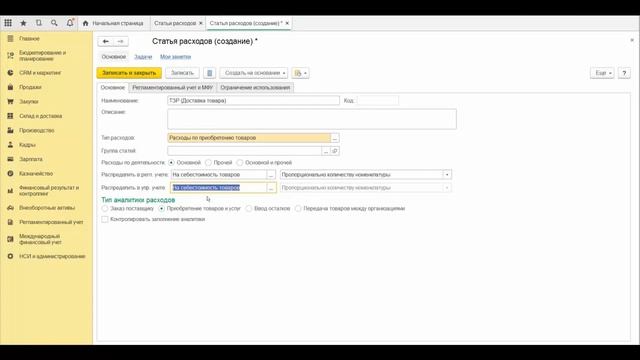Click the Продажи sidebar icon

[x=10, y=87]
